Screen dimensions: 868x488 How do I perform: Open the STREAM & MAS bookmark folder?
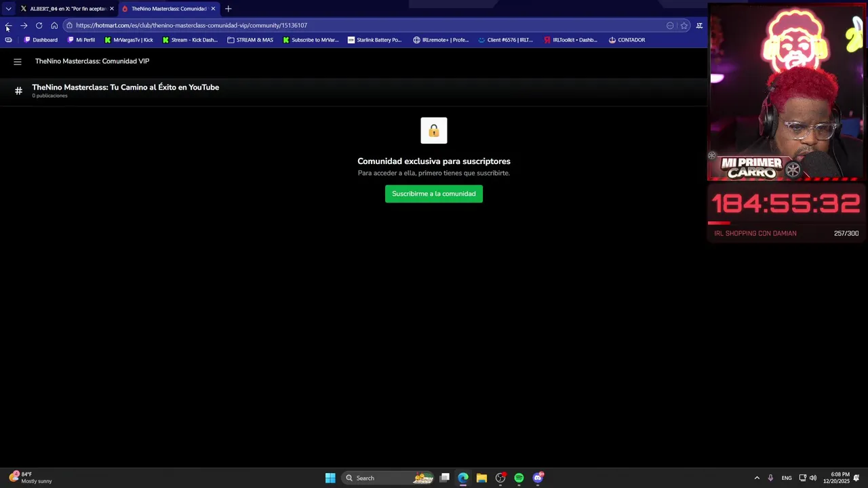click(250, 40)
